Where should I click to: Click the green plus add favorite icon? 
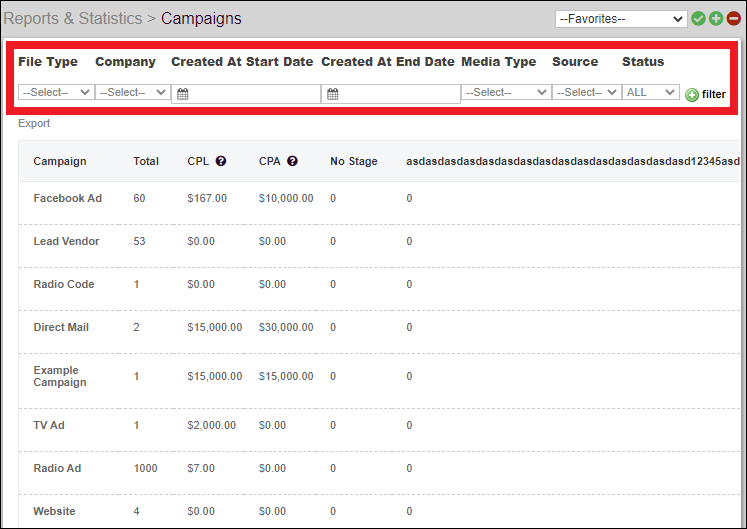click(x=716, y=19)
